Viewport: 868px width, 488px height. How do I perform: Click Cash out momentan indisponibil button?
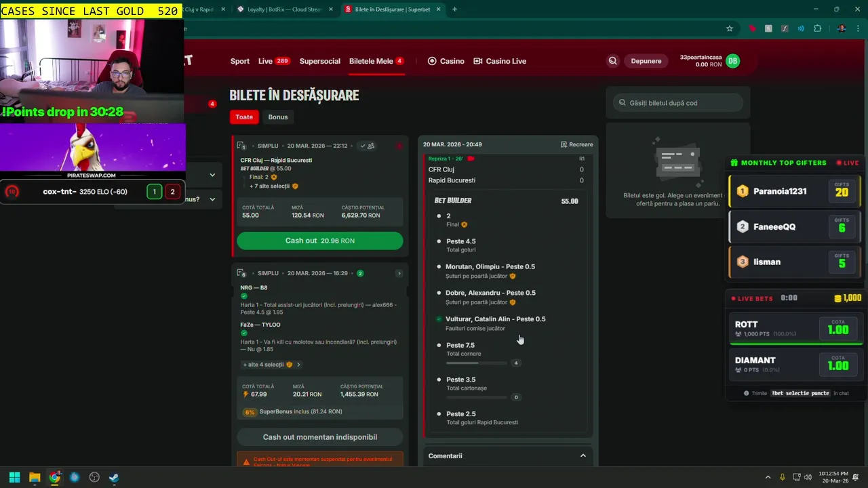tap(320, 437)
